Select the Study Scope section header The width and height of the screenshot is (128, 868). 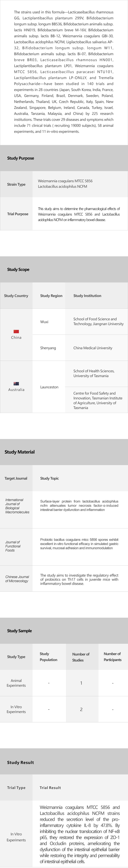(18, 269)
